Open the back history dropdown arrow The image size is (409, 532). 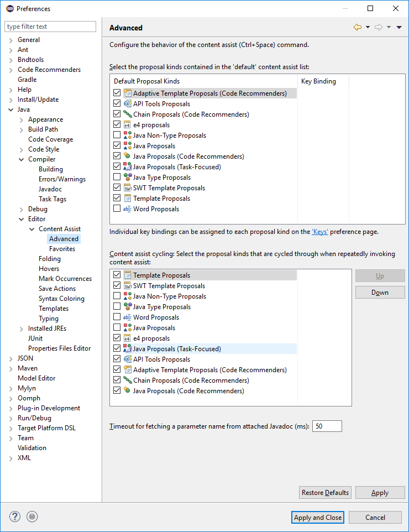(x=368, y=27)
